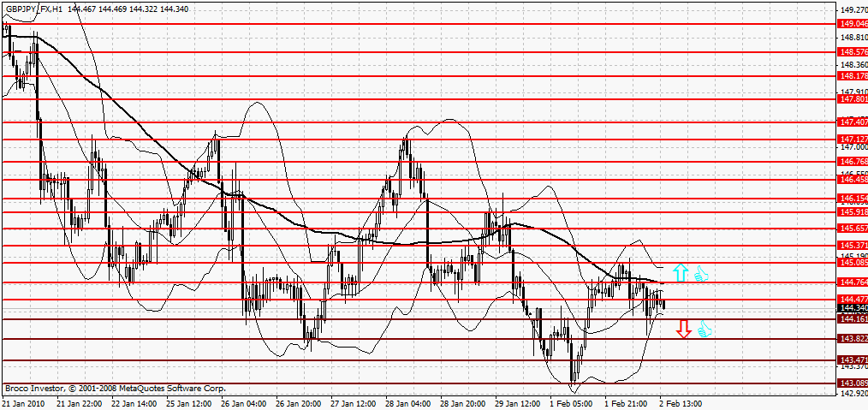Click the OHLC values 144.467 144.469 144.322 144.340
The width and height of the screenshot is (868, 410).
point(126,9)
